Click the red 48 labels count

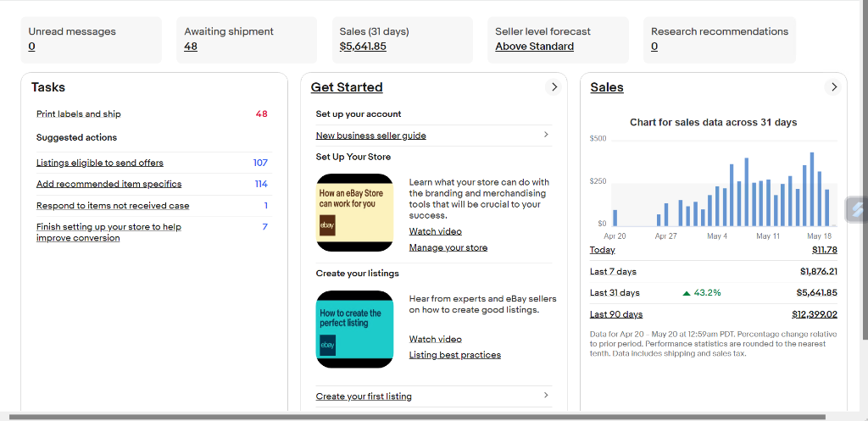click(261, 114)
